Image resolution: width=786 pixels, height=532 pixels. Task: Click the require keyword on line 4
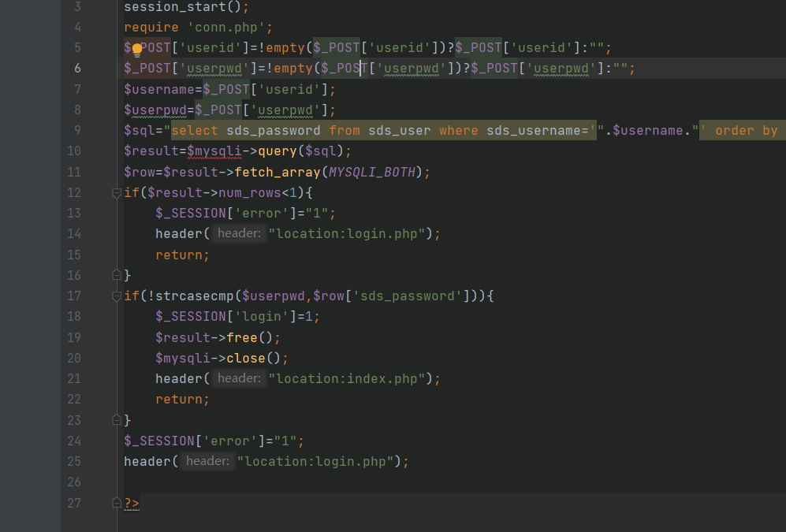point(151,28)
